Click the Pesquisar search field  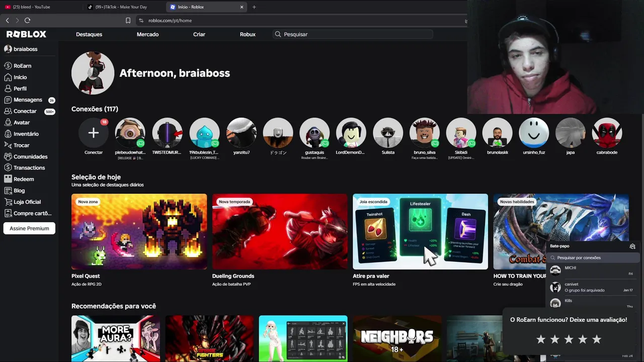(x=353, y=34)
